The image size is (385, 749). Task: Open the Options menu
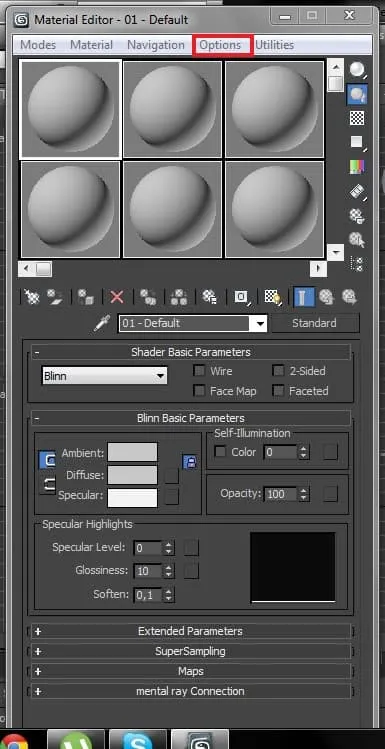220,45
